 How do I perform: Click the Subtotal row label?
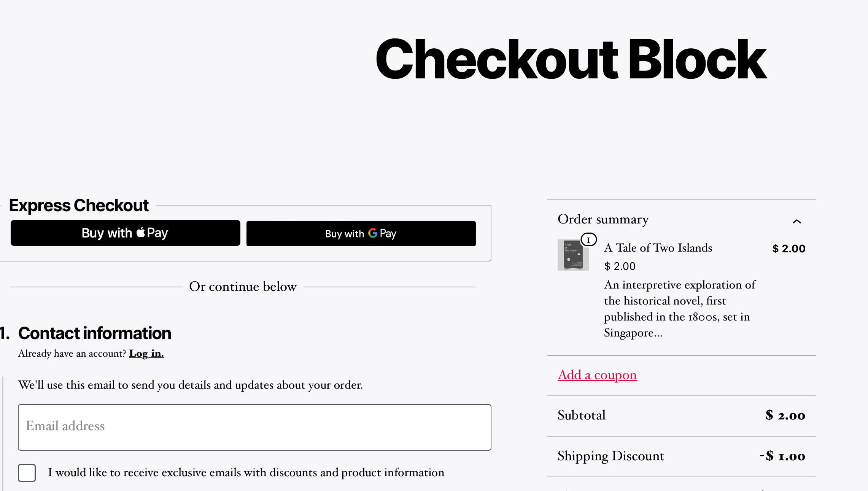pos(581,415)
